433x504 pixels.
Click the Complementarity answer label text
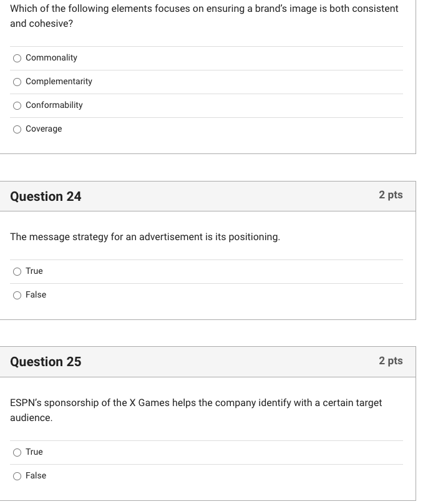(59, 82)
